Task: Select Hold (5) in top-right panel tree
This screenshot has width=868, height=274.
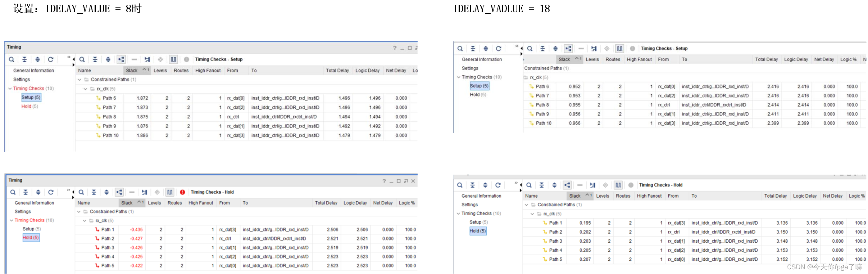Action: point(478,95)
